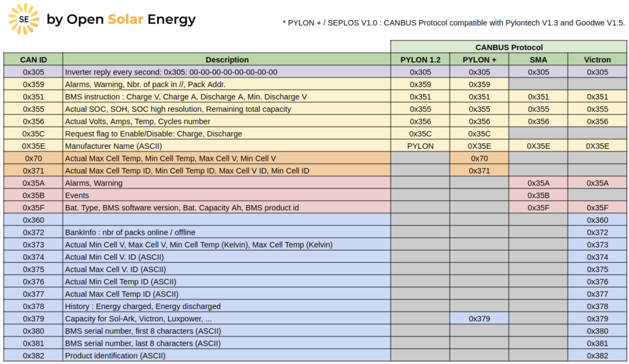
Task: Click the 'PYLON +' column header
Action: pos(479,60)
